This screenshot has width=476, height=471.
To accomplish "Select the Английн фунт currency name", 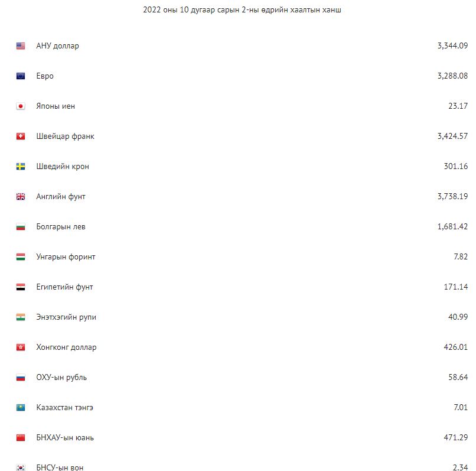I will point(61,197).
